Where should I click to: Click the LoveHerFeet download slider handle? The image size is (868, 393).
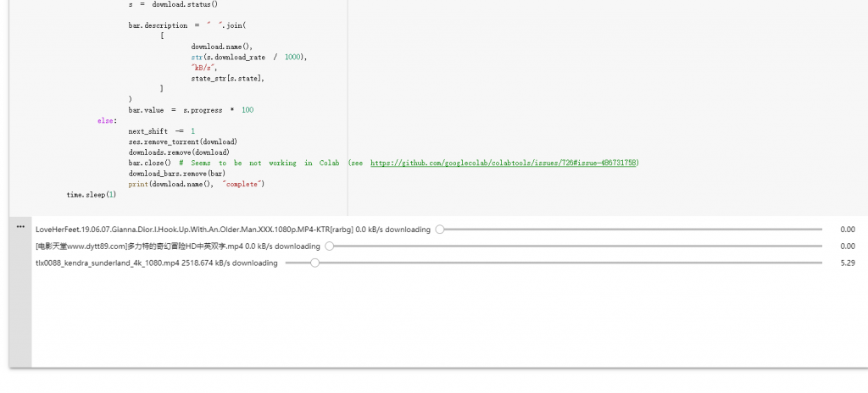(440, 230)
